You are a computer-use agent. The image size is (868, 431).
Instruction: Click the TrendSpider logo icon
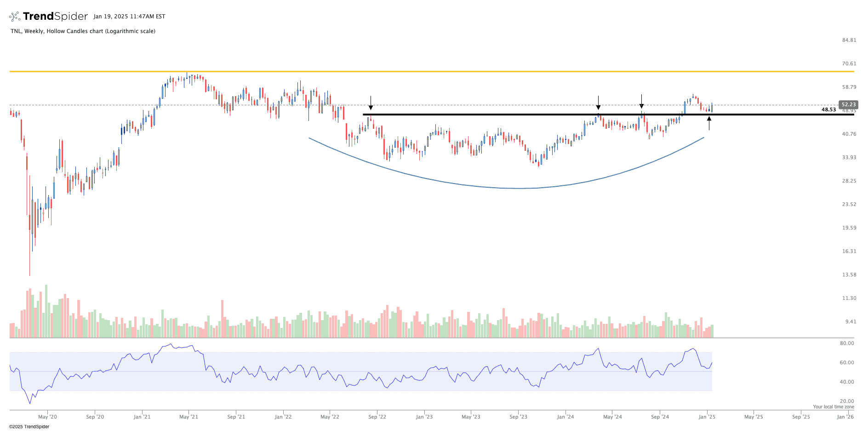tap(15, 17)
